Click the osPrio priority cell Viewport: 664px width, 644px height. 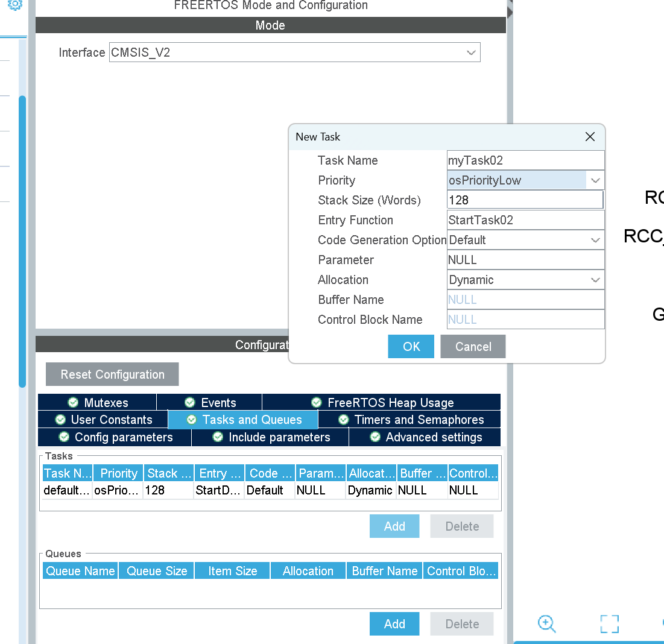click(118, 490)
